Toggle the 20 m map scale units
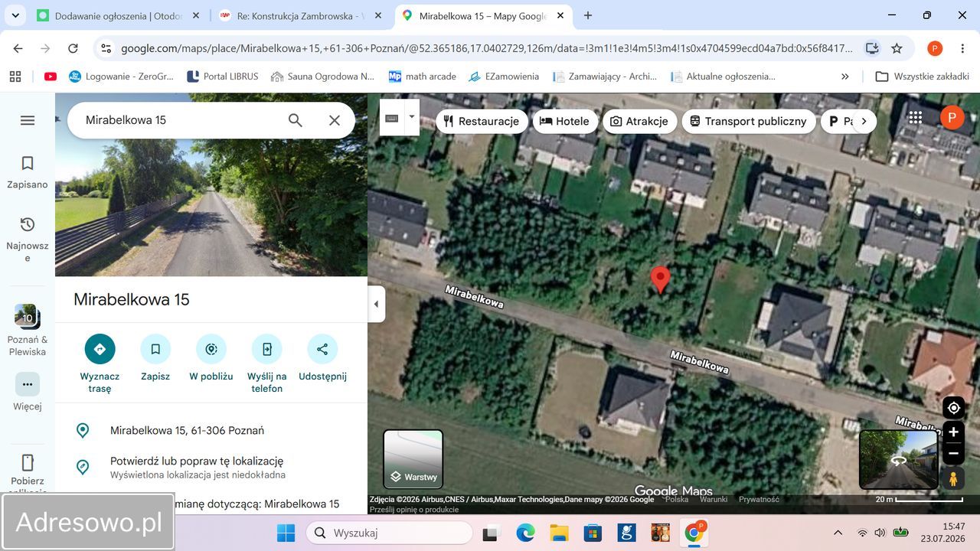Screen dimensions: 980x551 click(x=919, y=500)
